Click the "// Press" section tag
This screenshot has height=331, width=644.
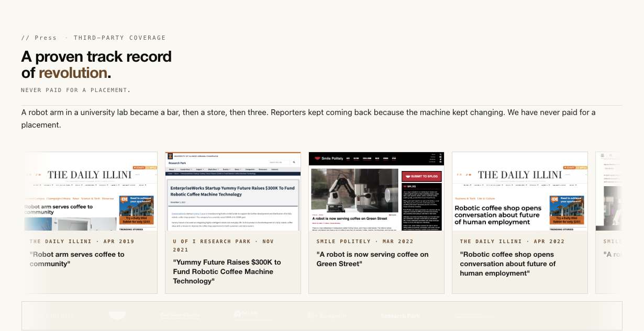[x=39, y=38]
